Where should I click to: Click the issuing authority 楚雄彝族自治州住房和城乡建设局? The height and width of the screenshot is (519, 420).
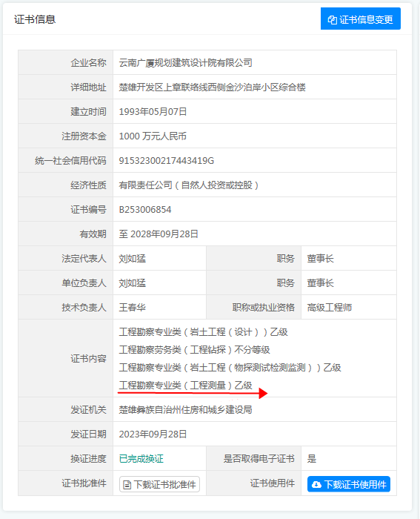185,410
